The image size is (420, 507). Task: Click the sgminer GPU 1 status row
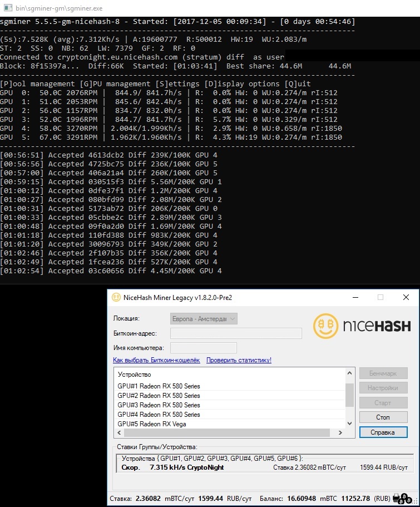169,101
